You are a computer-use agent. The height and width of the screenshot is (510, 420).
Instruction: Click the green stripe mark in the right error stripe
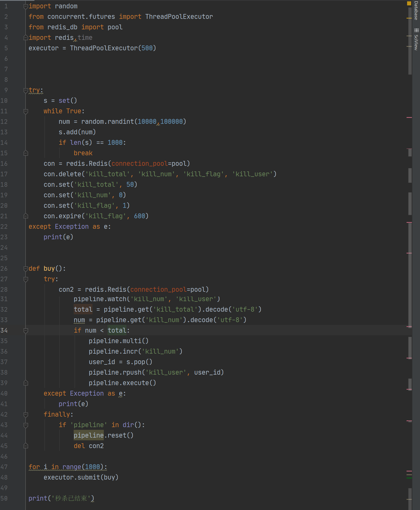coord(409,478)
